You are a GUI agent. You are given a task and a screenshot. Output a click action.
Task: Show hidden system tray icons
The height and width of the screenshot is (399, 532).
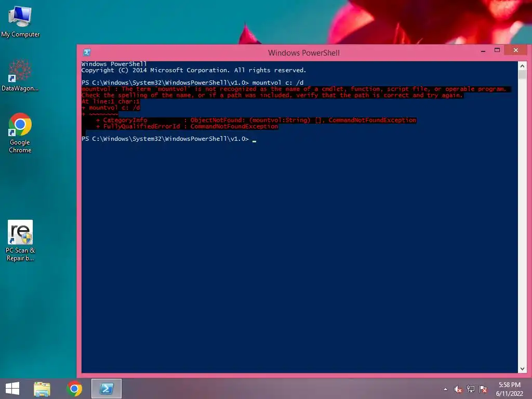click(445, 389)
